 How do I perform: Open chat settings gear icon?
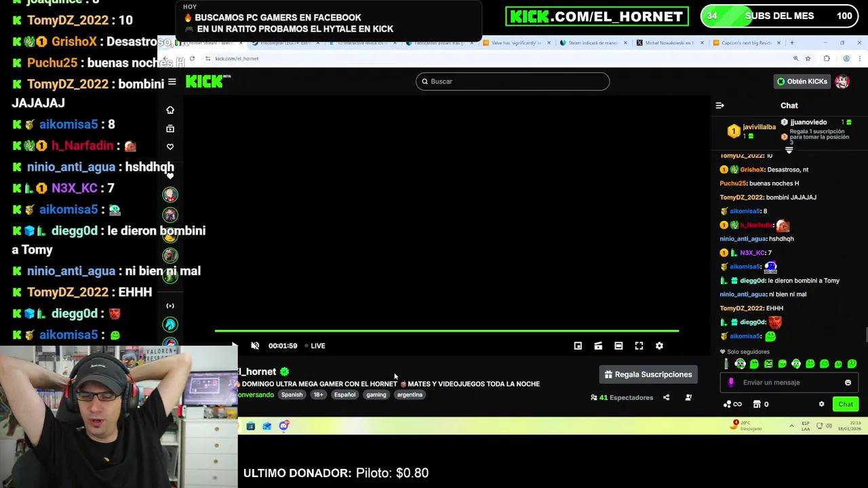pos(821,405)
